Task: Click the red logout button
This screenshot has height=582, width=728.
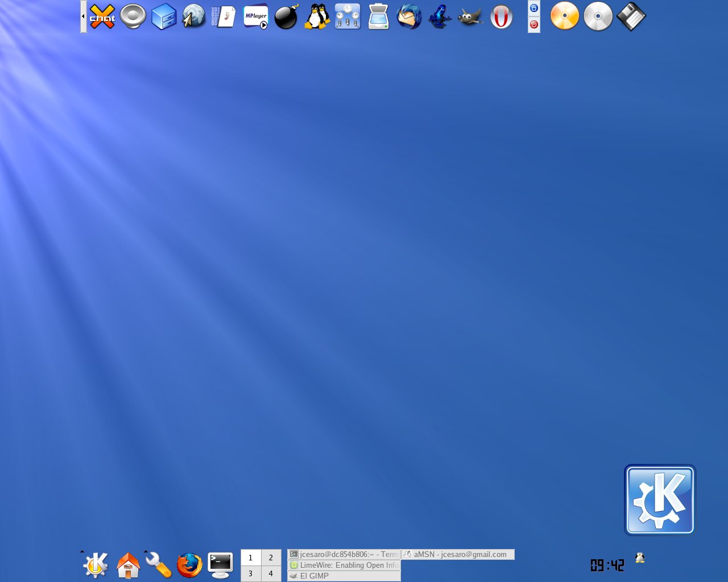Action: (534, 24)
